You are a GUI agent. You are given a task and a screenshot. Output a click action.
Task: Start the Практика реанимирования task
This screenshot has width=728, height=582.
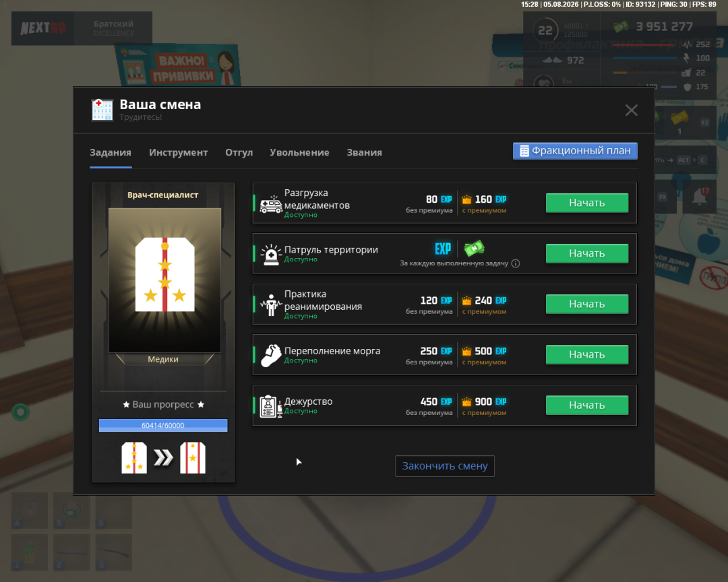pyautogui.click(x=587, y=304)
